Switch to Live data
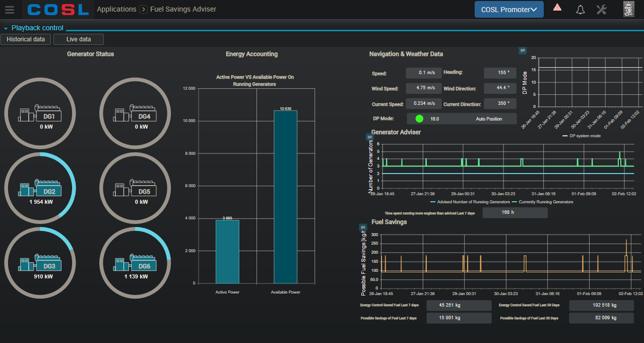Image resolution: width=644 pixels, height=343 pixels. [79, 39]
